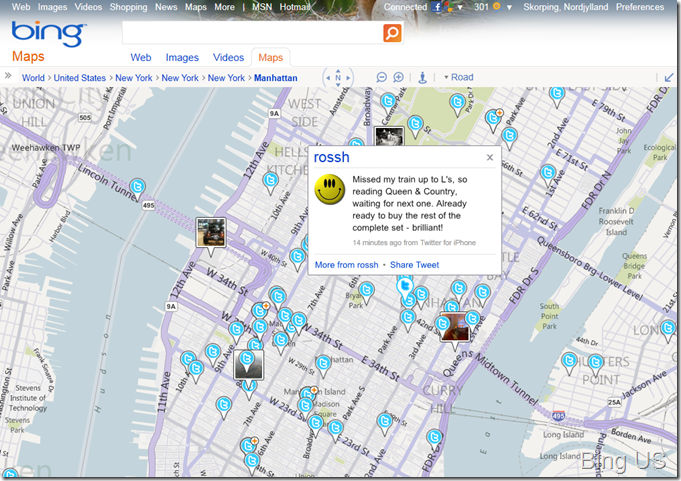Expand the More menu in top bar
The height and width of the screenshot is (481, 681).
click(x=224, y=7)
